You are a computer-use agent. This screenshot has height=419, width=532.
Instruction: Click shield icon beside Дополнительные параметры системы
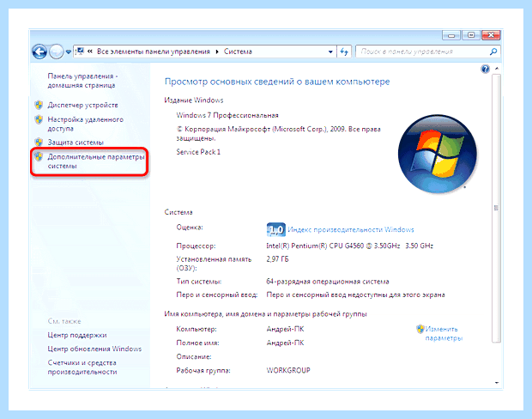[39, 157]
